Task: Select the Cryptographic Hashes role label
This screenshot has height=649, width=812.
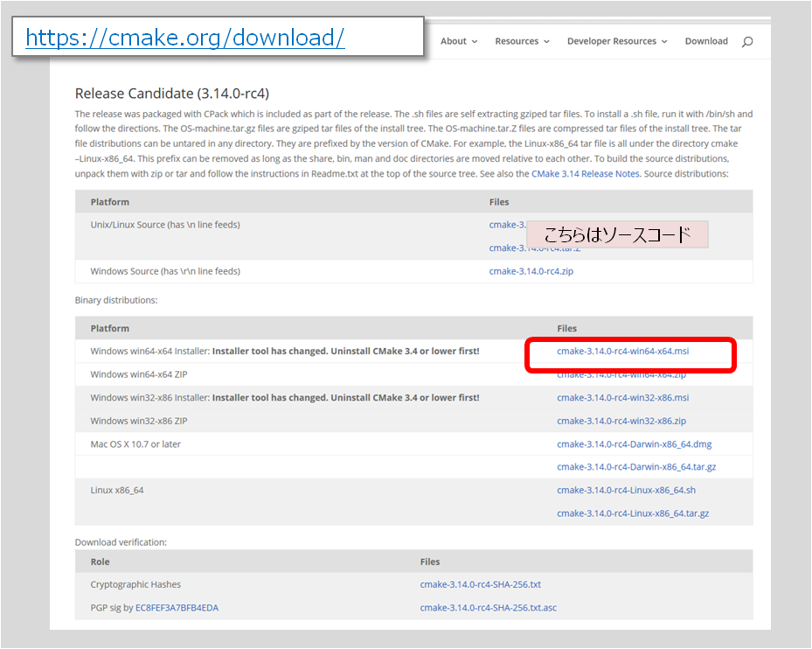Action: [135, 585]
